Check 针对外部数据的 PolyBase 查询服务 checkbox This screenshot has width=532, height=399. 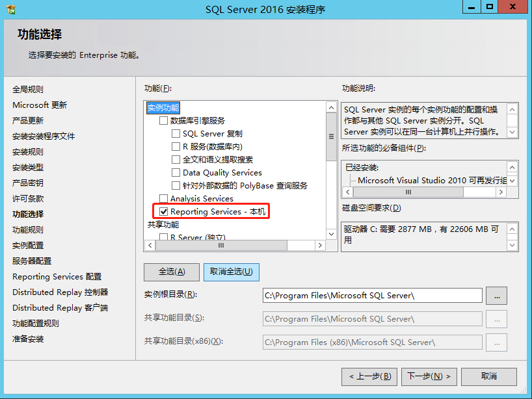(x=176, y=185)
